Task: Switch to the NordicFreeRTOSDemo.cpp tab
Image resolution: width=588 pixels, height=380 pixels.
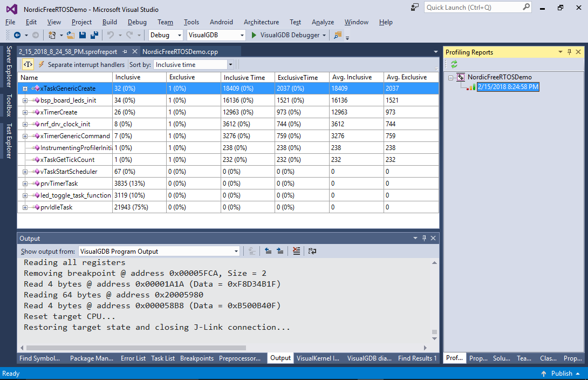Action: click(180, 52)
